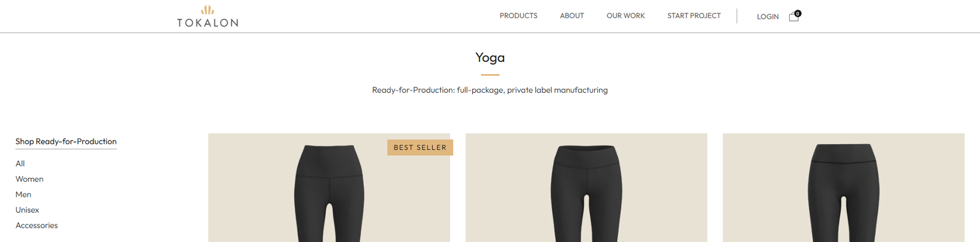Open the shopping cart icon
This screenshot has width=980, height=242.
click(x=794, y=16)
